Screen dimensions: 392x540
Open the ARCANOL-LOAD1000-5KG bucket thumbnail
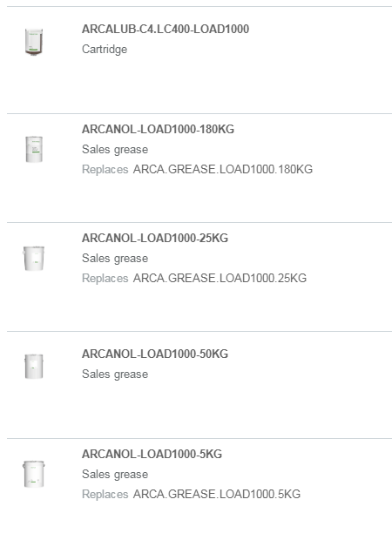[34, 474]
